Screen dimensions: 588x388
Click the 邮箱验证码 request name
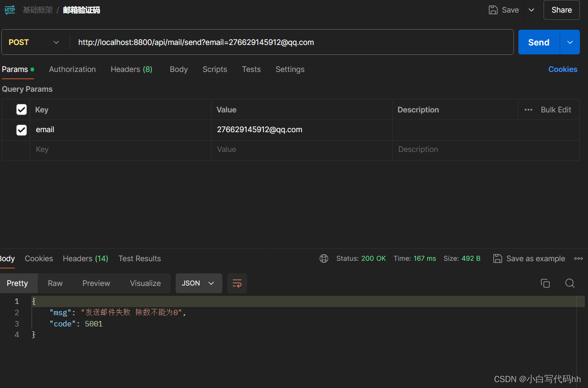(x=81, y=10)
